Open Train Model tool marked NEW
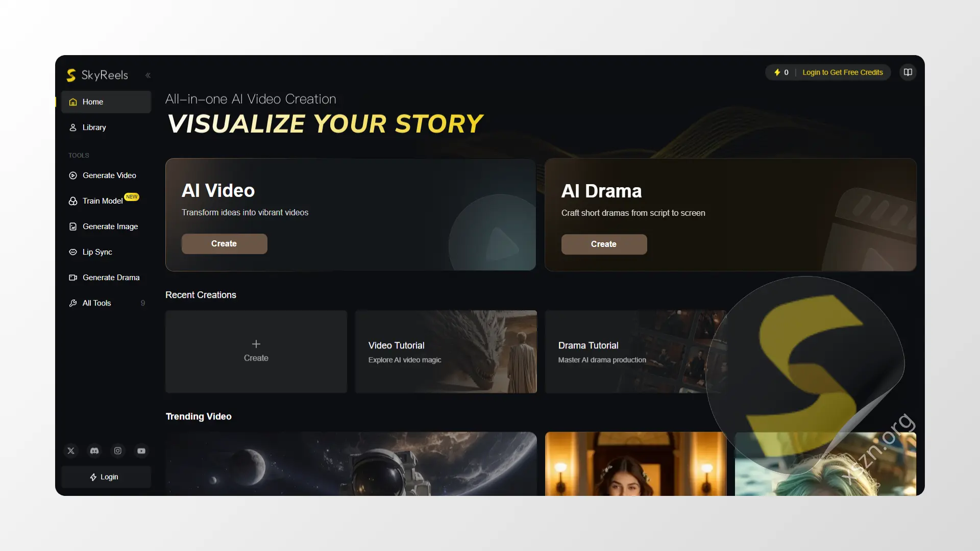980x551 pixels. coord(106,201)
